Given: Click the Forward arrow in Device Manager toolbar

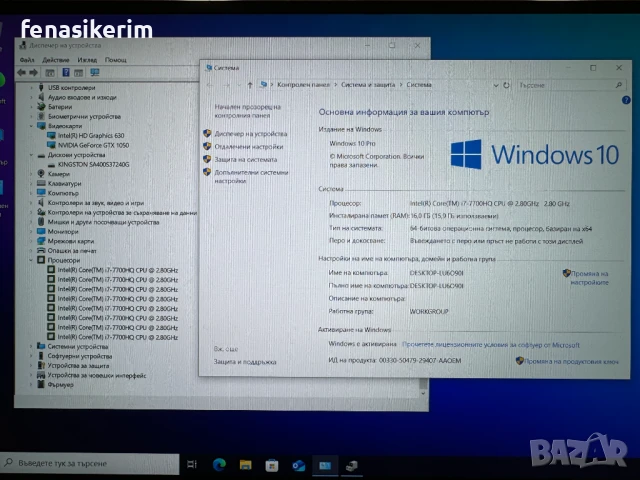Looking at the screenshot, I should (x=33, y=73).
